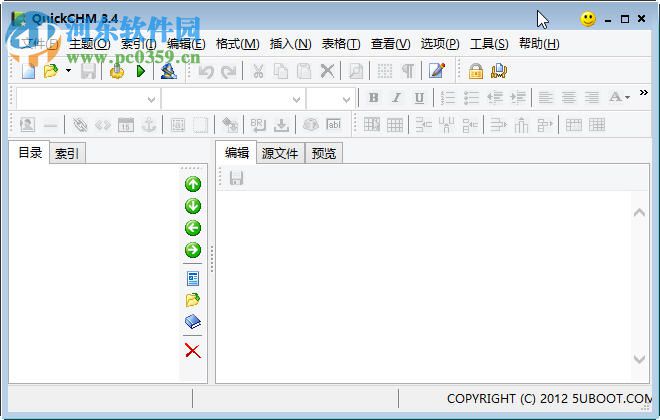660x420 pixels.
Task: Click the pencil edit note icon
Action: click(437, 71)
